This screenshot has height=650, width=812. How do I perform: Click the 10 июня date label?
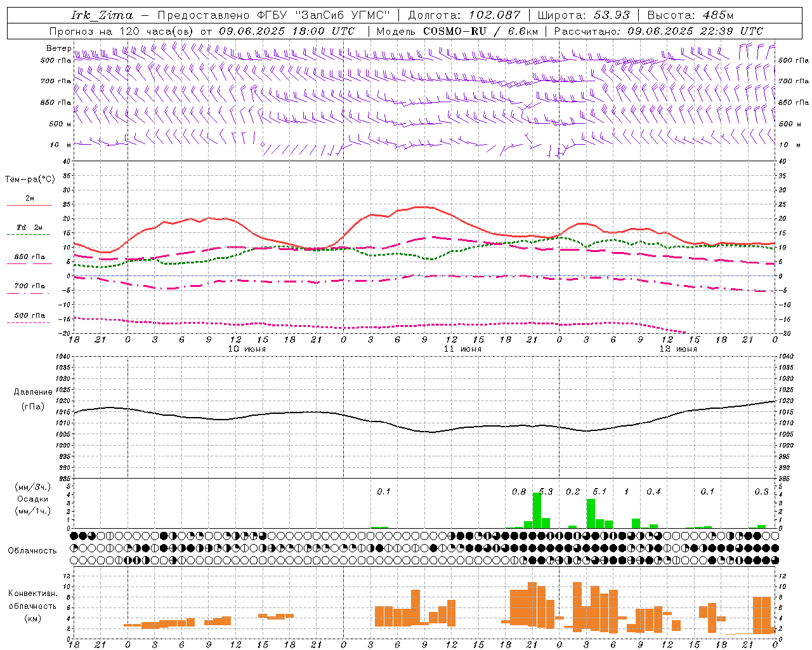pos(247,348)
